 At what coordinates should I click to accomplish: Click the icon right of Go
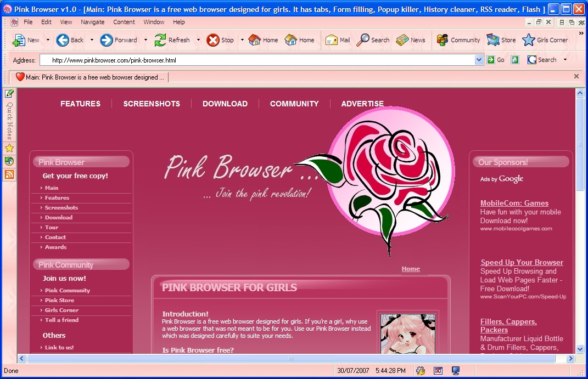(x=515, y=60)
